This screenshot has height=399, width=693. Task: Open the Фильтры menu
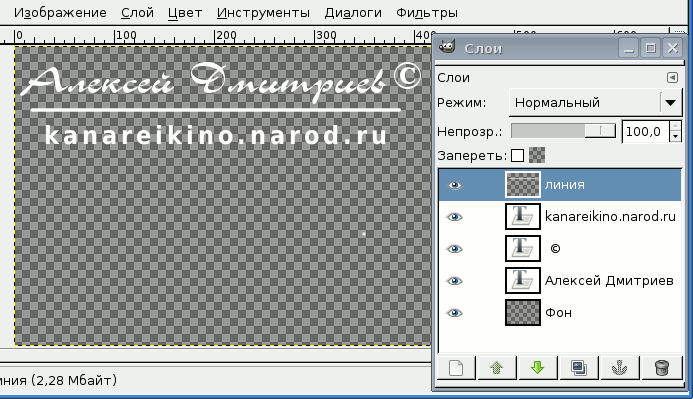[426, 13]
